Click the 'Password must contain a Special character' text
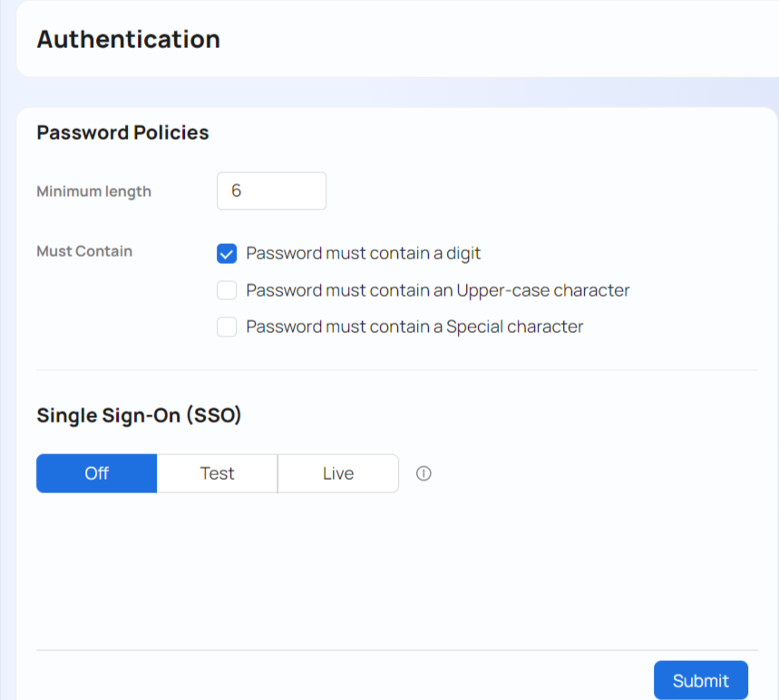Screen dimensions: 779x700 tap(414, 326)
